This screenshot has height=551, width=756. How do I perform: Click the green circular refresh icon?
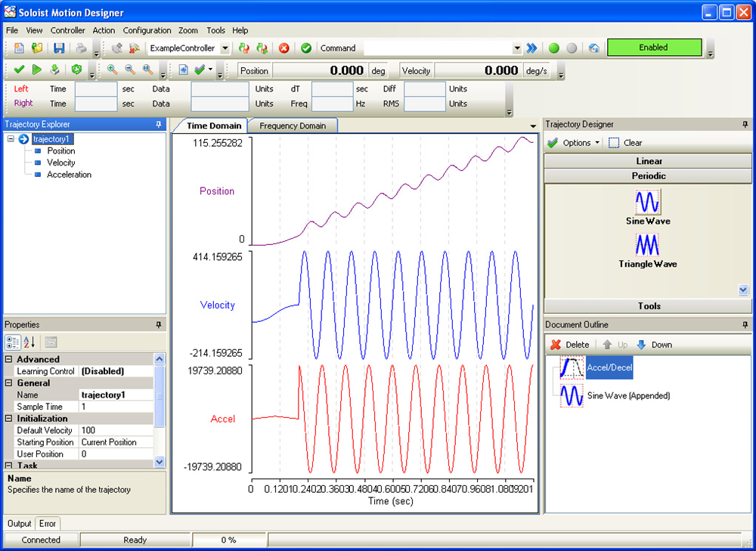(x=76, y=70)
